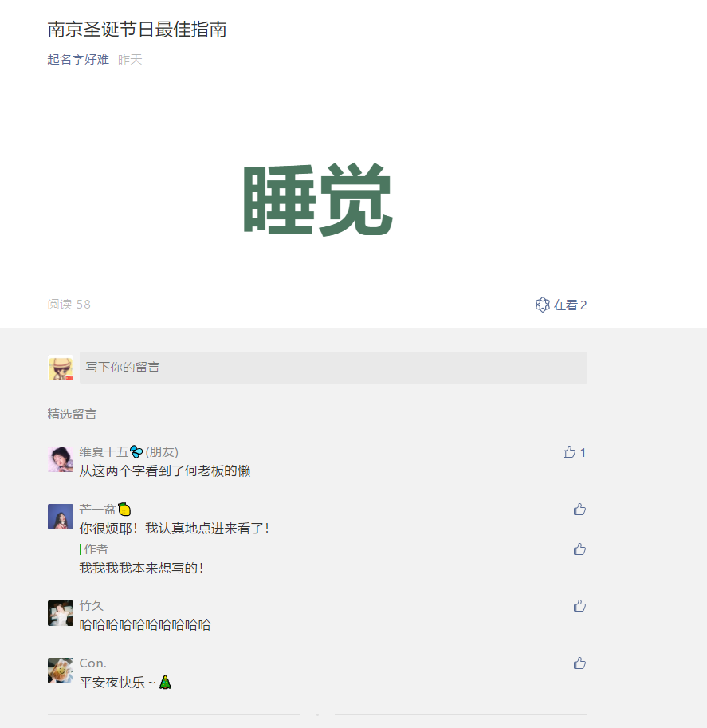Like 竹久's comment with thumbs-up
This screenshot has width=707, height=728.
tap(579, 606)
